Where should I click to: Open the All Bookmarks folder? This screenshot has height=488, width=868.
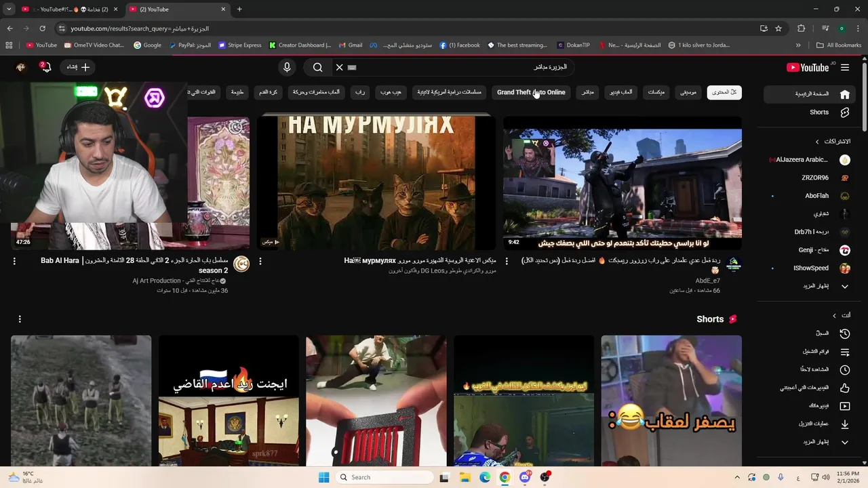840,45
